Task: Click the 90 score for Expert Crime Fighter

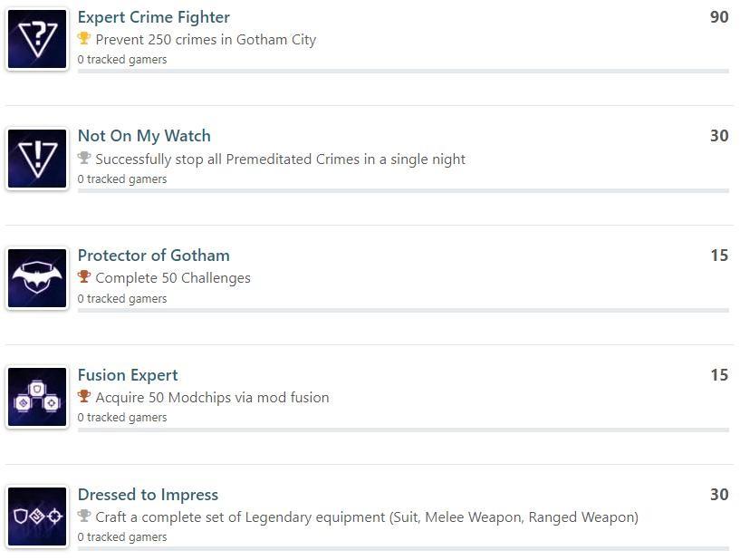Action: click(720, 17)
